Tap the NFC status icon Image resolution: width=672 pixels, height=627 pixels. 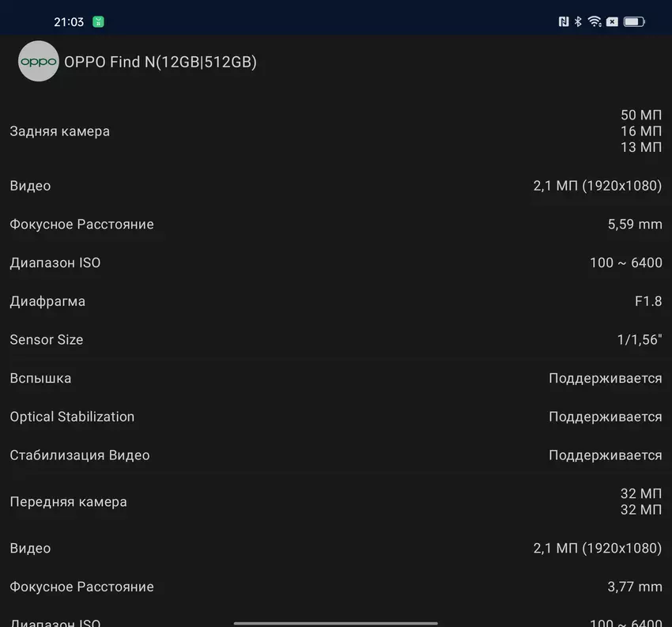click(x=564, y=22)
